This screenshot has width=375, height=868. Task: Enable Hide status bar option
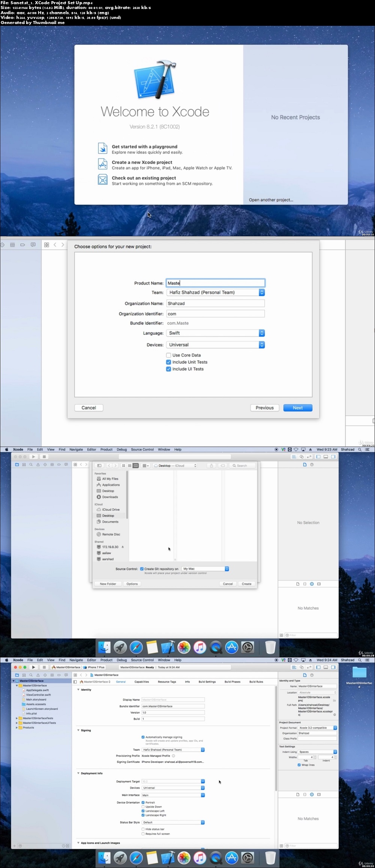(x=143, y=829)
